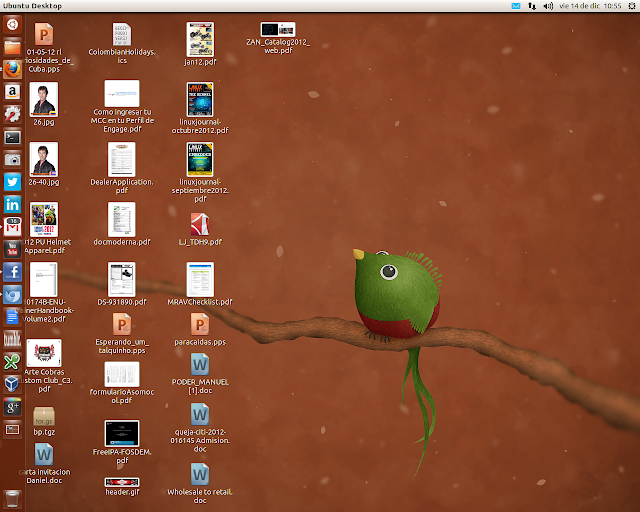
Task: Open the Twitter launcher icon
Action: 12,182
